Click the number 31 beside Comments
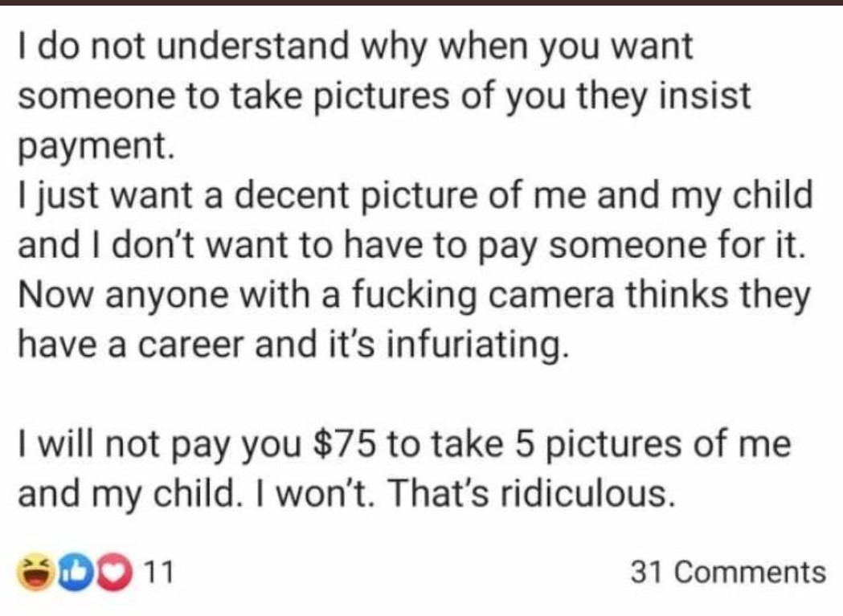Screen dimensions: 843x616 648,572
